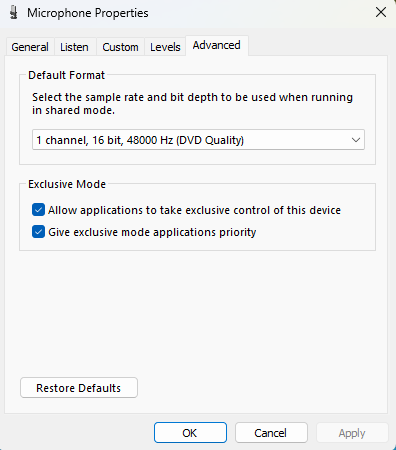Switch to the General tab
Screen dimensions: 396x450
coord(30,47)
